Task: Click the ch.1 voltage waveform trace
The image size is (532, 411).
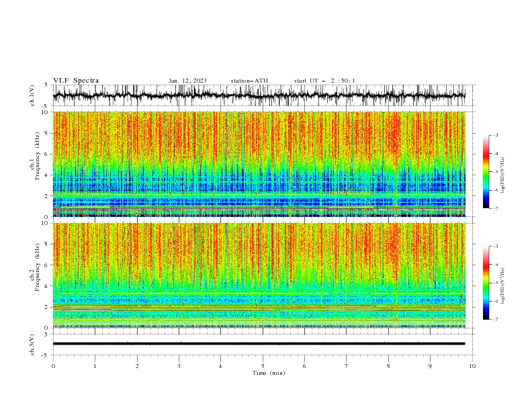Action: click(259, 95)
